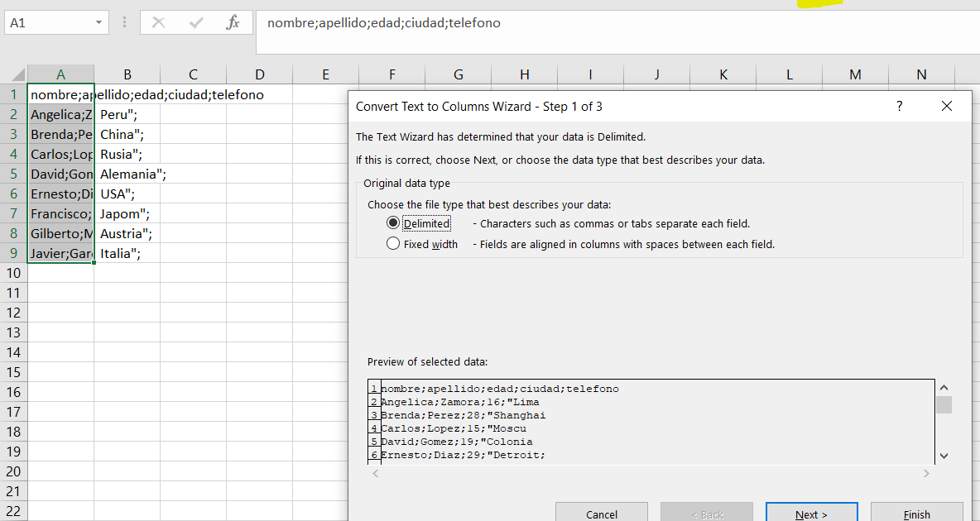The width and height of the screenshot is (980, 521).
Task: Select column N header
Action: [x=921, y=74]
